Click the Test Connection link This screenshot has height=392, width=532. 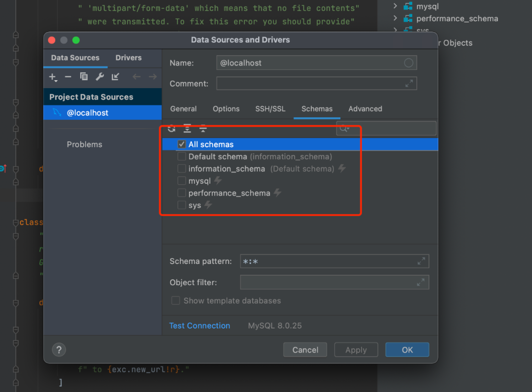pyautogui.click(x=199, y=326)
